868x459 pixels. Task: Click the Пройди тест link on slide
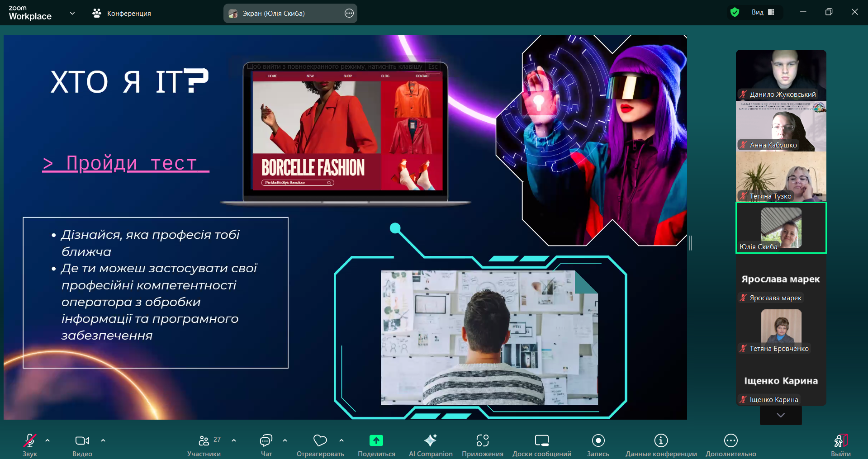click(x=126, y=163)
